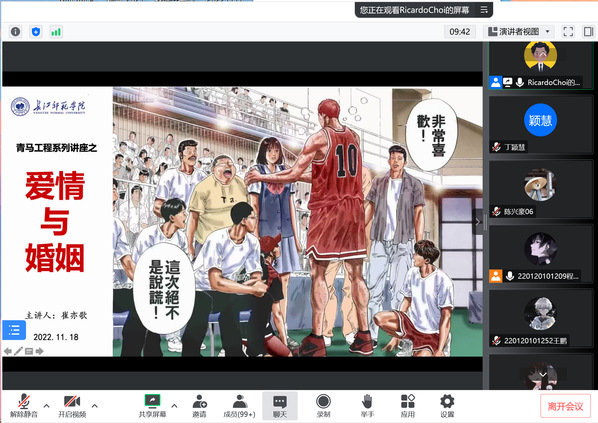Click the university logo on slide

[x=48, y=106]
